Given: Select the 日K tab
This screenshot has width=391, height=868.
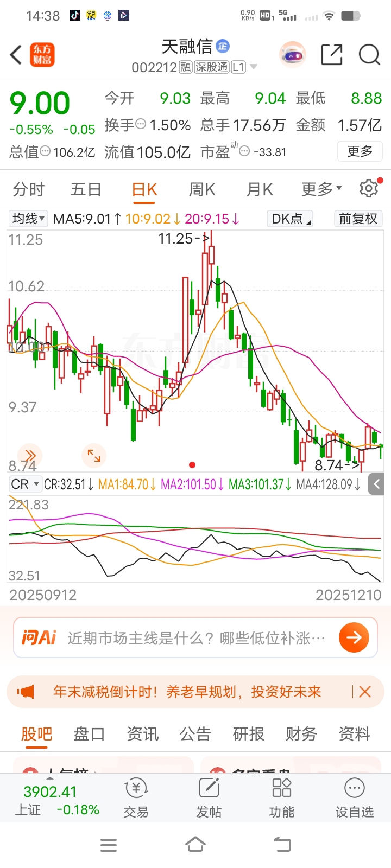Looking at the screenshot, I should (x=144, y=189).
